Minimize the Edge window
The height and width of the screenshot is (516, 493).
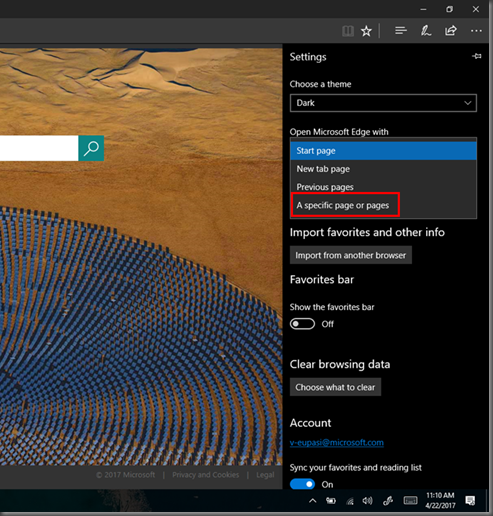pos(423,9)
